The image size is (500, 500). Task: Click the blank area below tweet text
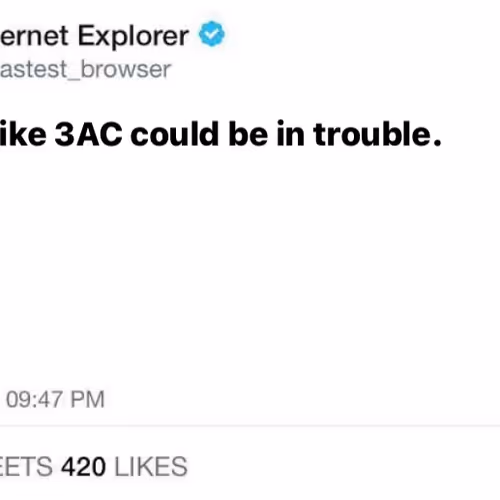coord(250,267)
